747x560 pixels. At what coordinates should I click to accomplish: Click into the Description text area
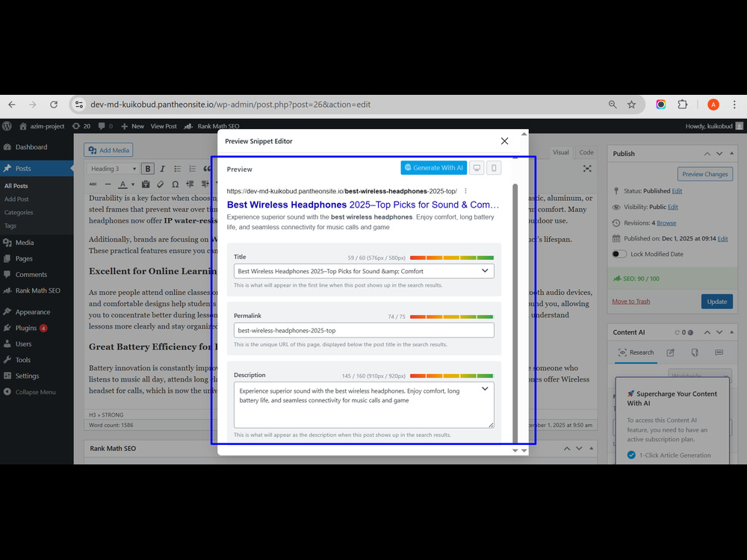pos(364,405)
